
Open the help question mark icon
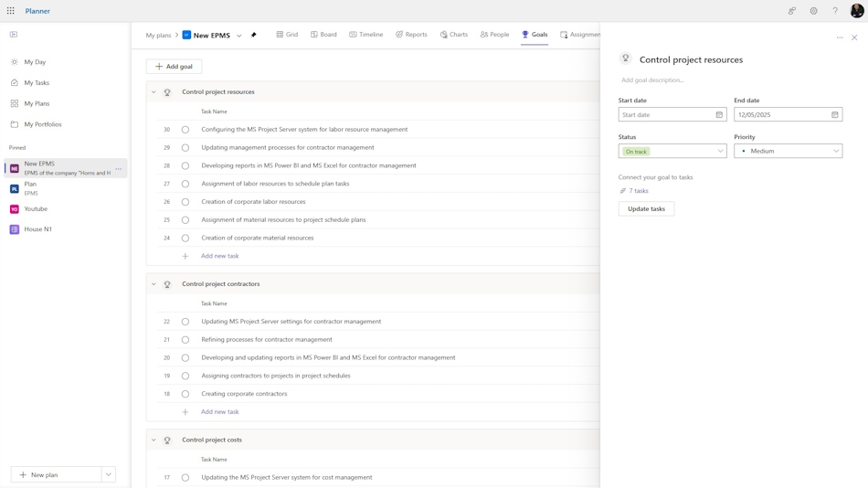click(835, 11)
